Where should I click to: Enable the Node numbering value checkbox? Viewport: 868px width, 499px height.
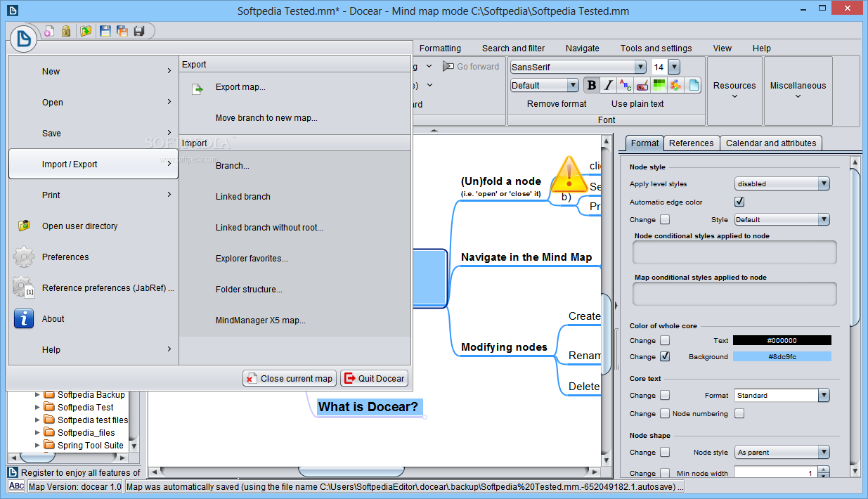click(x=739, y=413)
